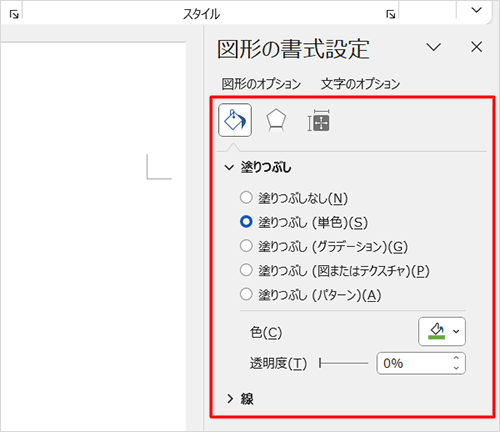Select 塗りつぶし (単色)(S) radio button

click(x=246, y=222)
